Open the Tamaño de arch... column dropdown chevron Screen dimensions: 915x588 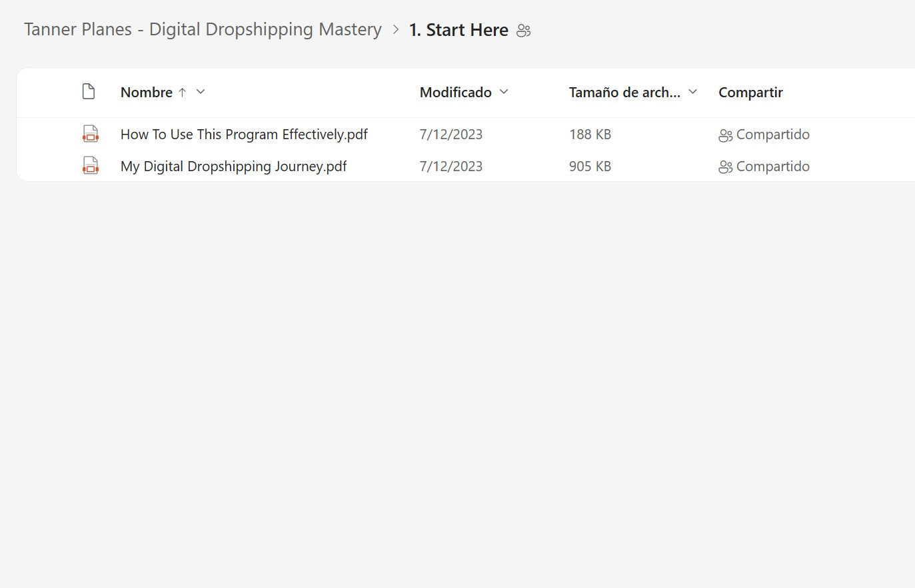pyautogui.click(x=692, y=92)
